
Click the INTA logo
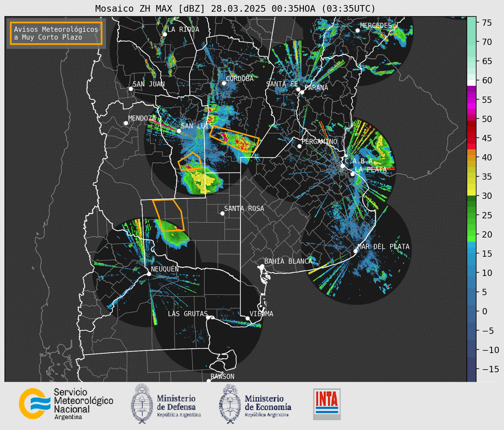click(327, 404)
